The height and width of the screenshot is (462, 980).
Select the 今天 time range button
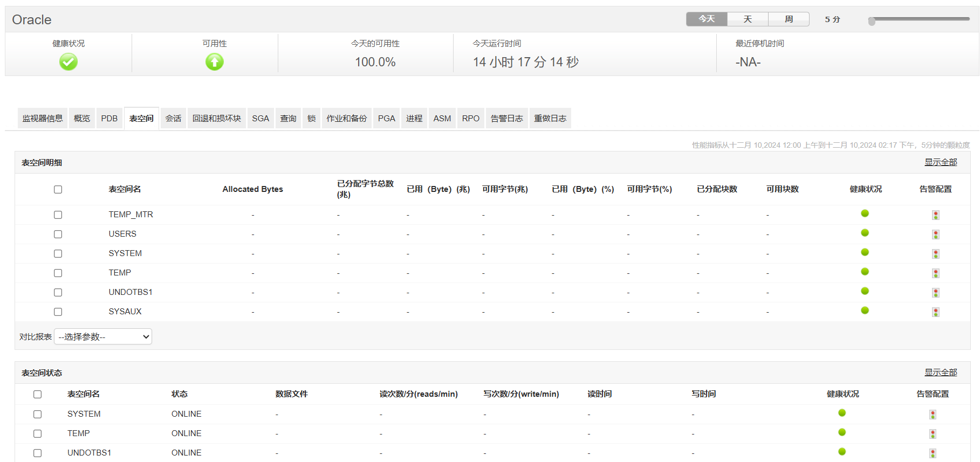point(707,19)
